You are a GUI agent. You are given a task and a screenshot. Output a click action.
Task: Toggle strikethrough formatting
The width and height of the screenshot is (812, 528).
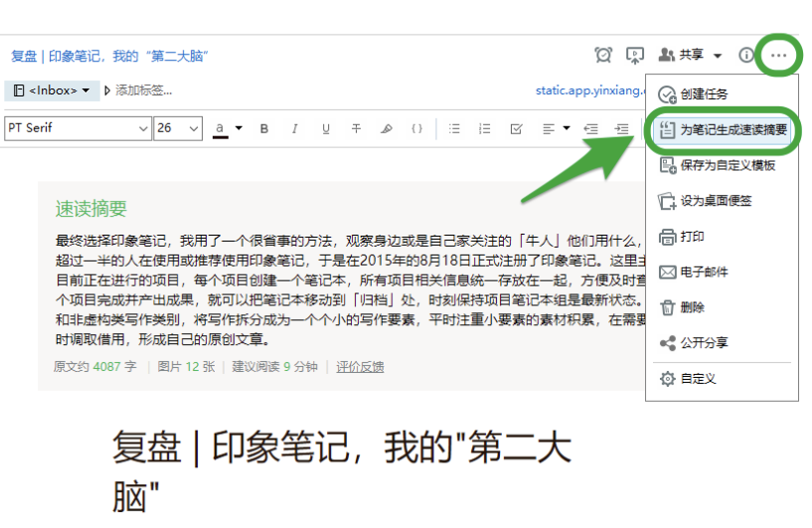(x=356, y=128)
